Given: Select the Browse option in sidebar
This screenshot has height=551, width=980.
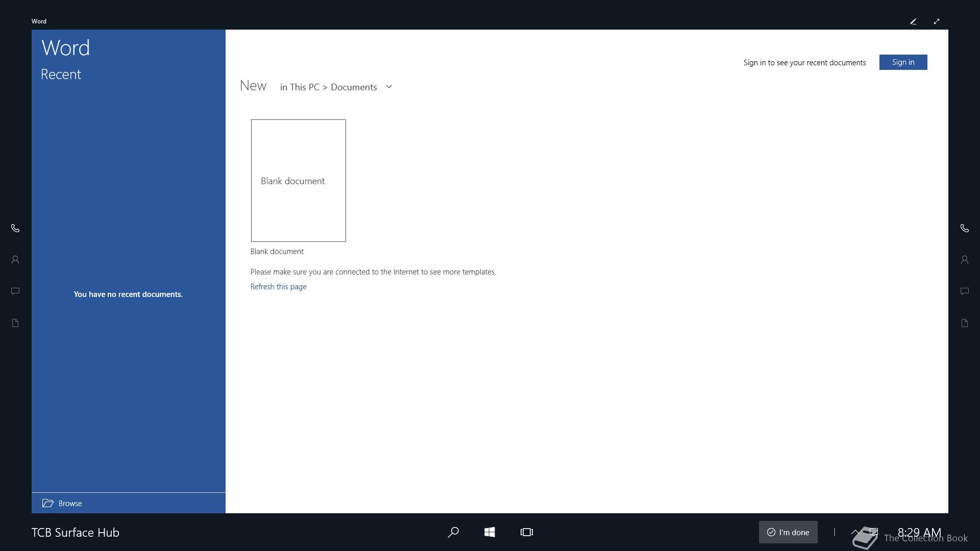Looking at the screenshot, I should pyautogui.click(x=129, y=503).
